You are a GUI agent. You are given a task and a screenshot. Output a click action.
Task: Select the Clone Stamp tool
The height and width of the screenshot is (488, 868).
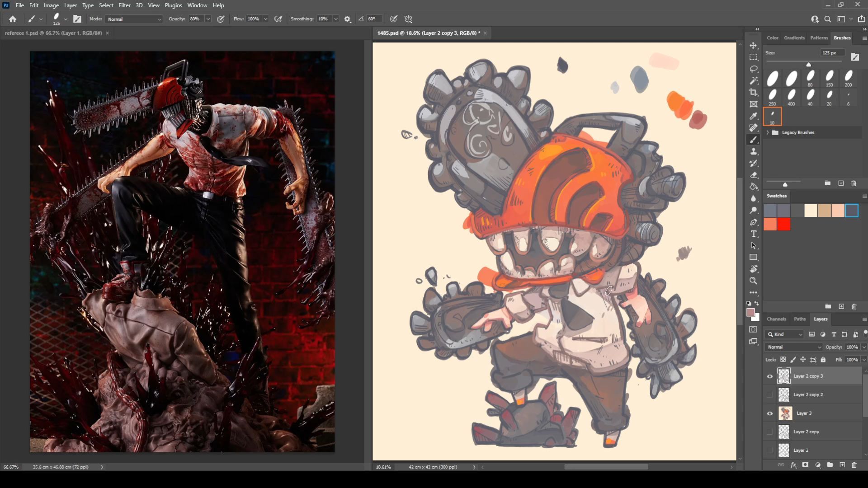pyautogui.click(x=753, y=152)
